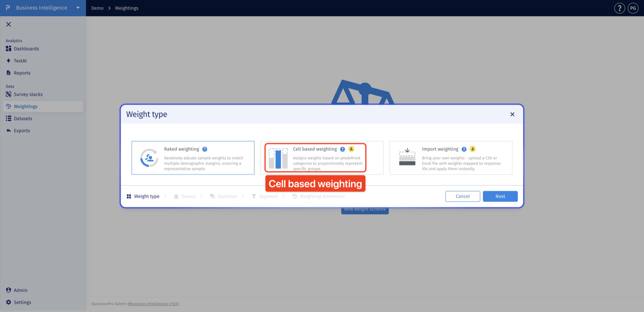The width and height of the screenshot is (644, 312).
Task: Open help for Cell based weighting
Action: click(343, 149)
